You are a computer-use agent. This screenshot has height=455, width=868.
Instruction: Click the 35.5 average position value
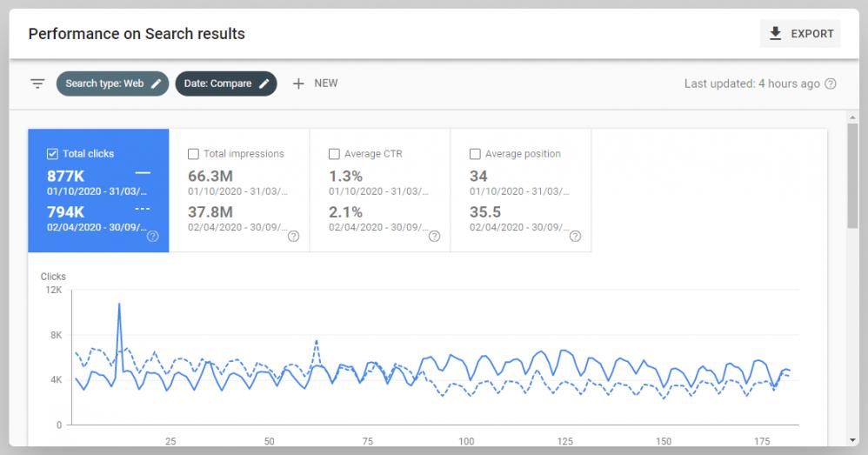point(485,212)
